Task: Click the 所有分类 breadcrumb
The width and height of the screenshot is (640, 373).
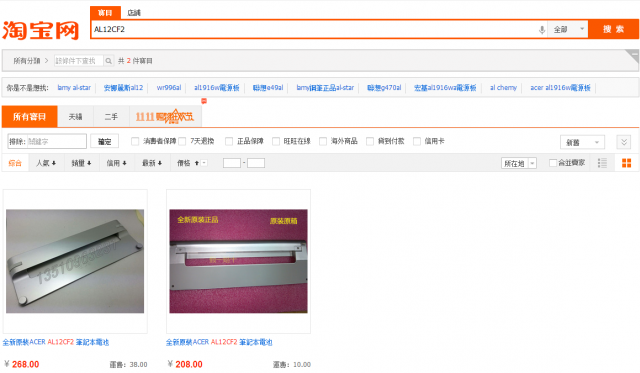Action: coord(27,61)
